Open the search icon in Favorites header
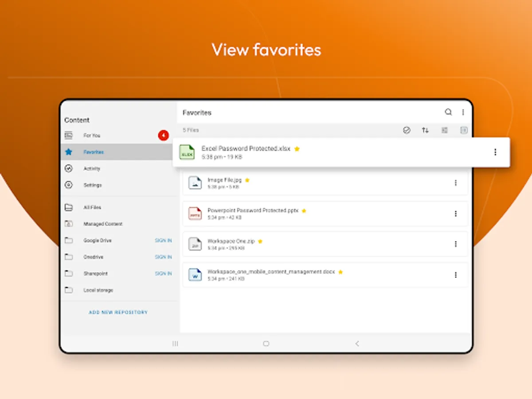 [448, 112]
